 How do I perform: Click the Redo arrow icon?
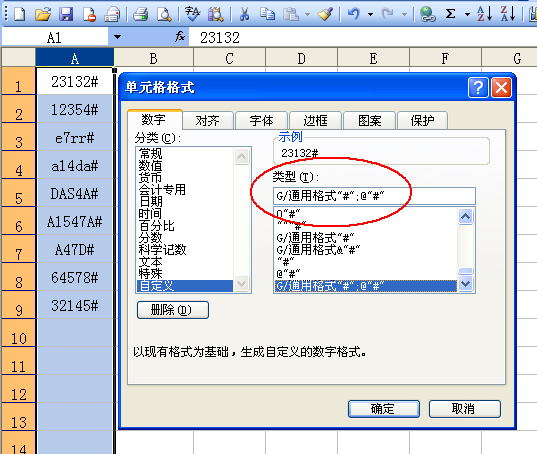pos(388,14)
